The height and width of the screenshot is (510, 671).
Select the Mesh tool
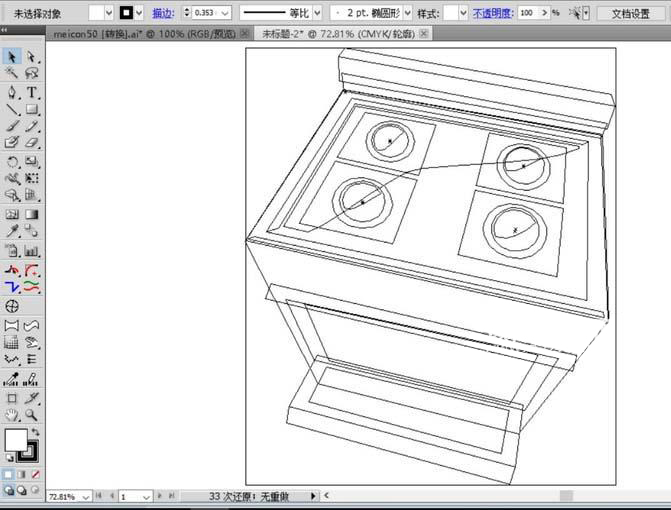[12, 214]
